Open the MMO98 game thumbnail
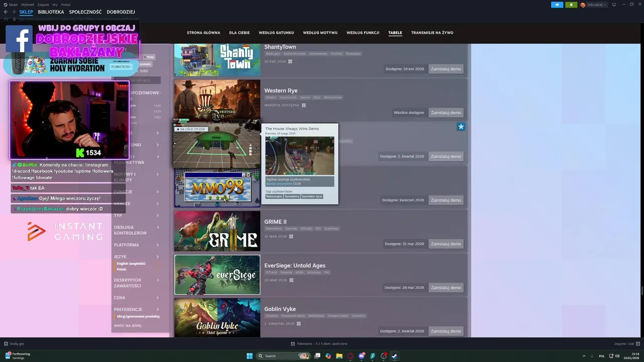 click(217, 188)
